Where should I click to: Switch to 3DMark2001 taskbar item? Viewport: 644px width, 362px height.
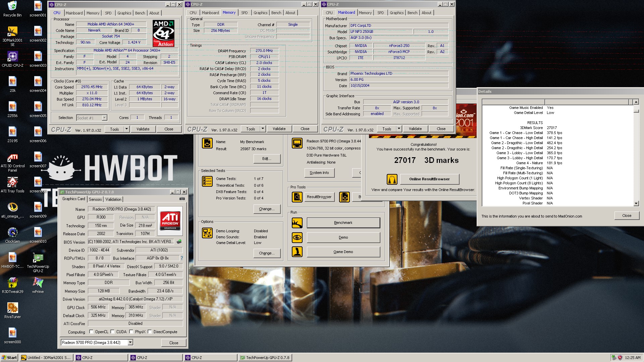(x=46, y=358)
